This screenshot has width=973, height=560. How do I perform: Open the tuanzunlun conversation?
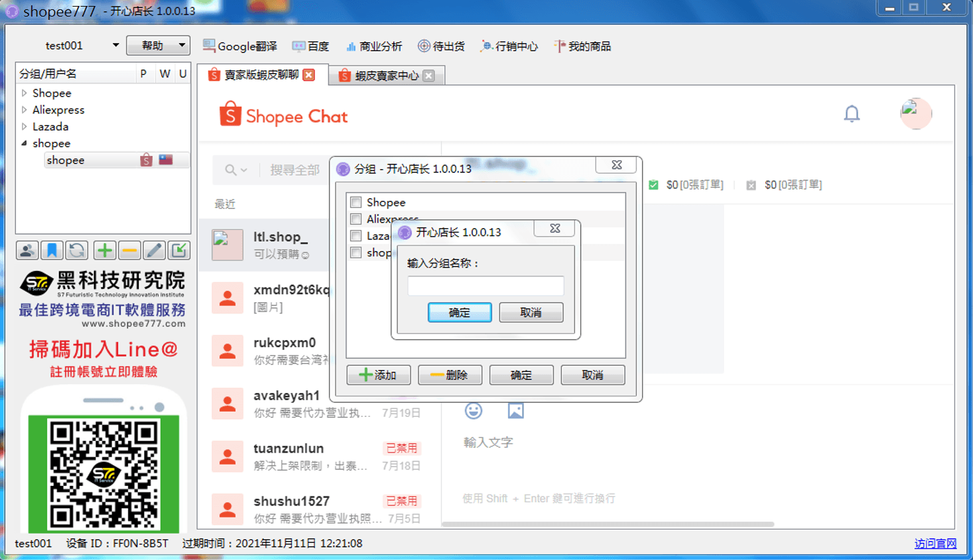coord(319,457)
